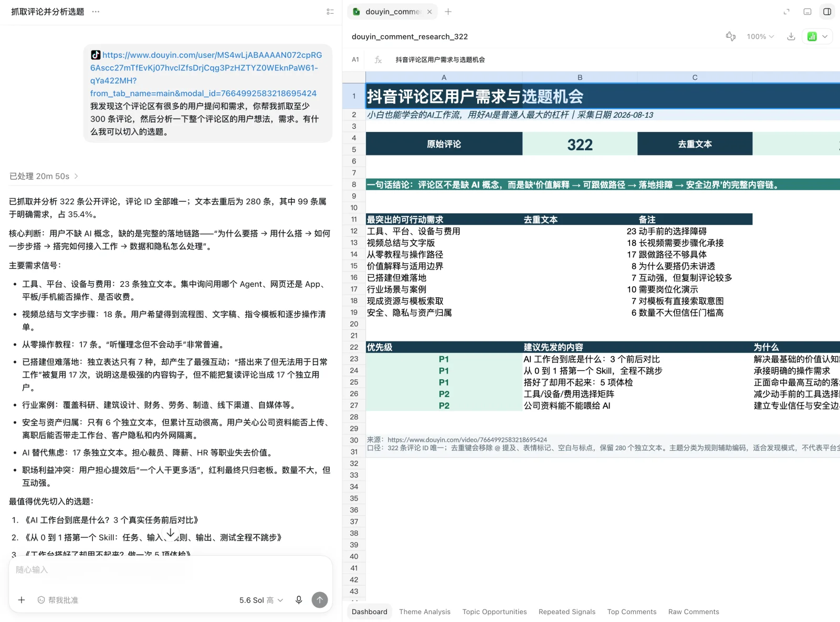Click the A1 cell reference box
This screenshot has width=840, height=622.
pos(355,60)
